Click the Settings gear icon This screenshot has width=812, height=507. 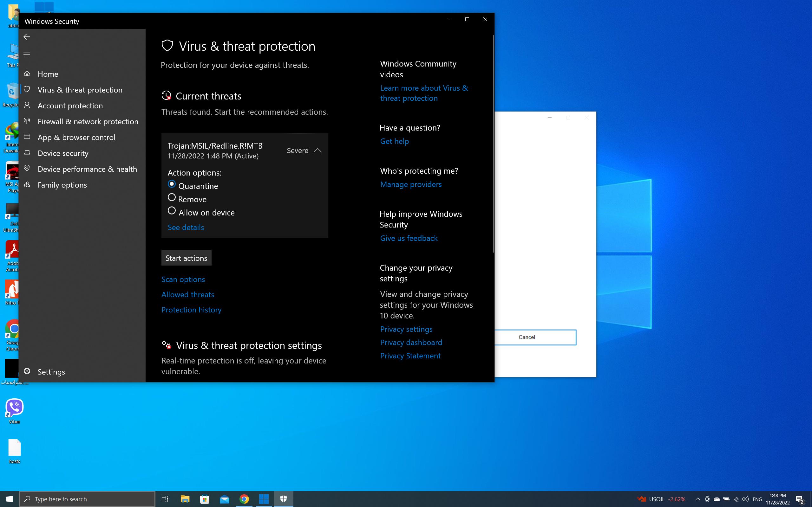click(x=27, y=371)
